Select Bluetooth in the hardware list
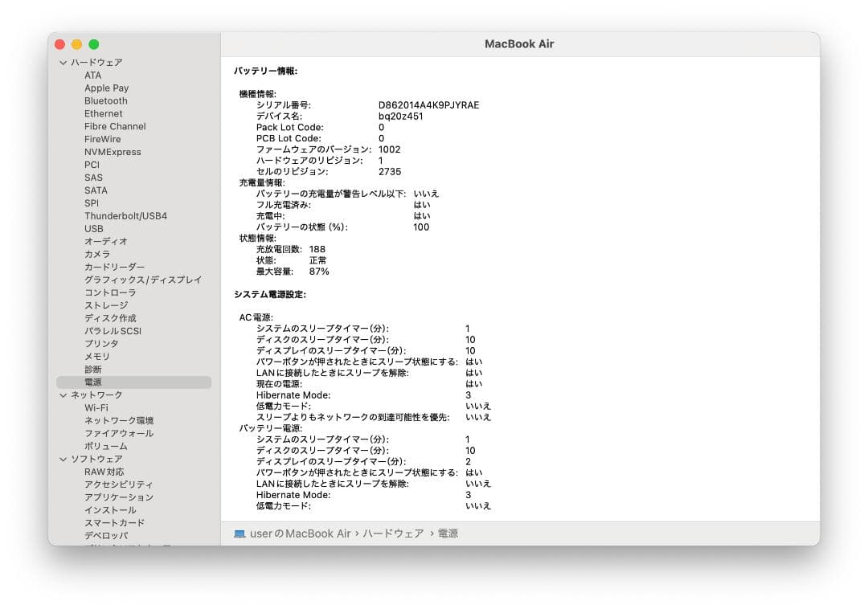868x609 pixels. (x=105, y=100)
